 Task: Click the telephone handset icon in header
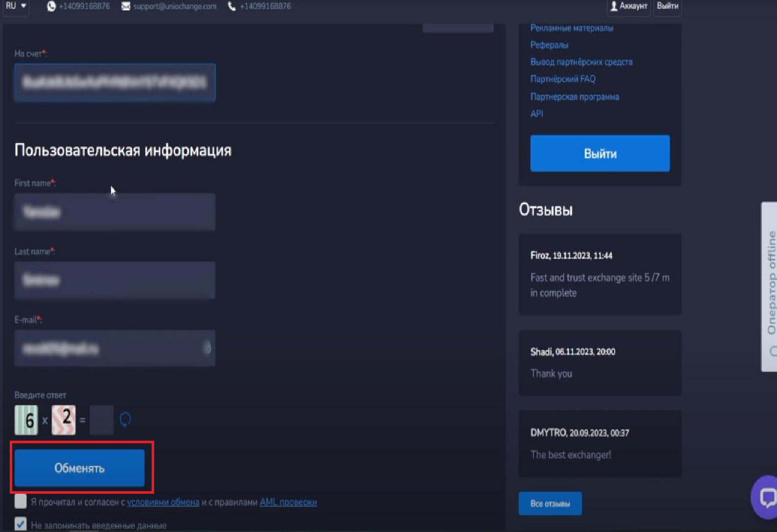pyautogui.click(x=232, y=6)
